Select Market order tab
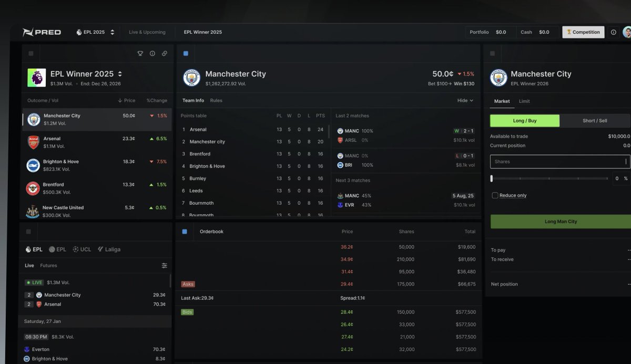 (x=502, y=101)
